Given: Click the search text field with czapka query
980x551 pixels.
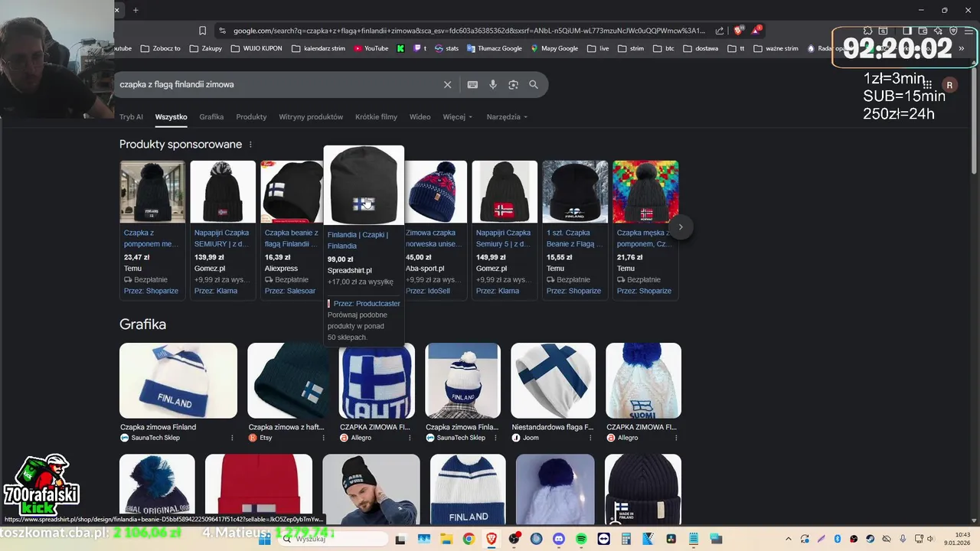Looking at the screenshot, I should click(x=276, y=84).
